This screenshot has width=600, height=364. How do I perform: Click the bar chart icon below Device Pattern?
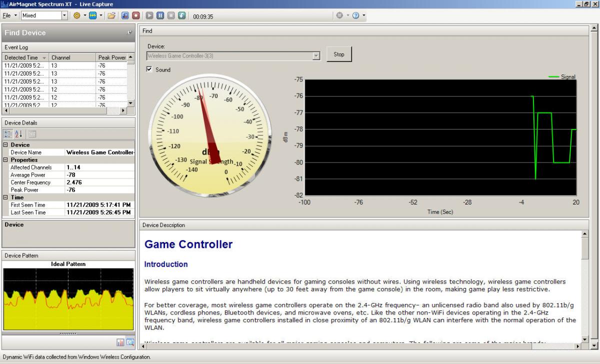point(120,342)
